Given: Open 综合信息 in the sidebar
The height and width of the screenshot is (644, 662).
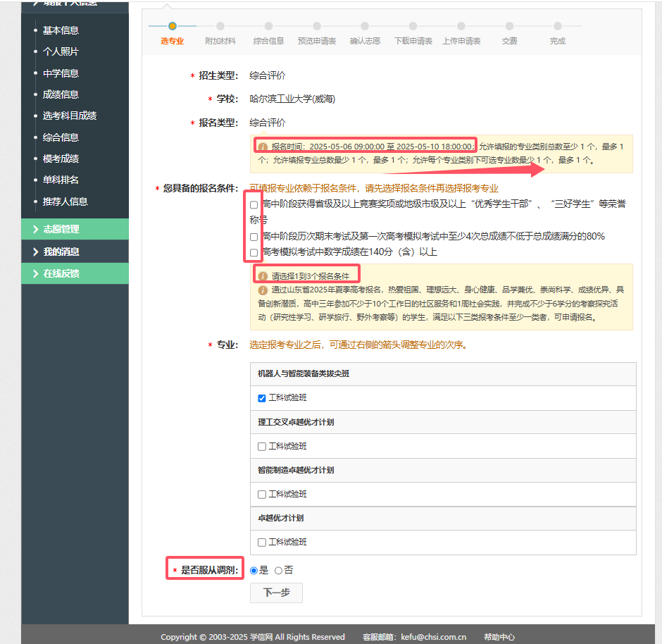Looking at the screenshot, I should (61, 137).
